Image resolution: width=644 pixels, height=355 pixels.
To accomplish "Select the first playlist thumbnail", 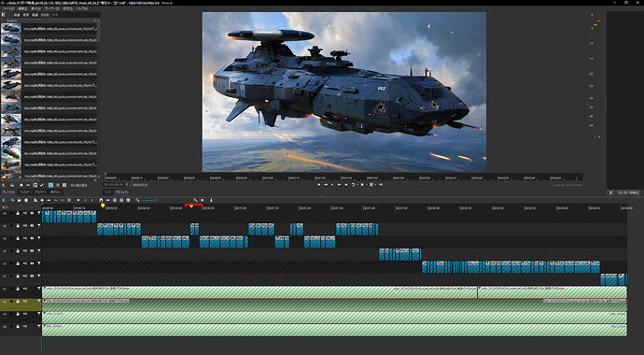I will click(x=11, y=27).
